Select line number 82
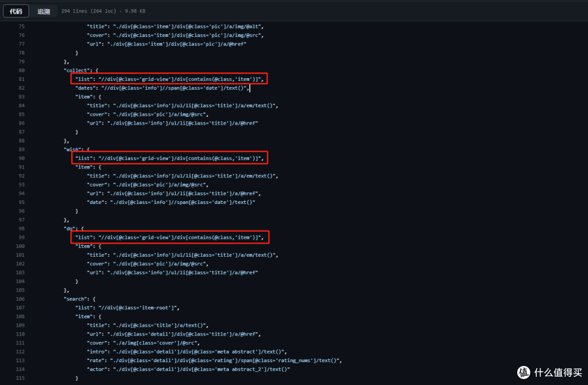The height and width of the screenshot is (385, 588). (x=21, y=88)
